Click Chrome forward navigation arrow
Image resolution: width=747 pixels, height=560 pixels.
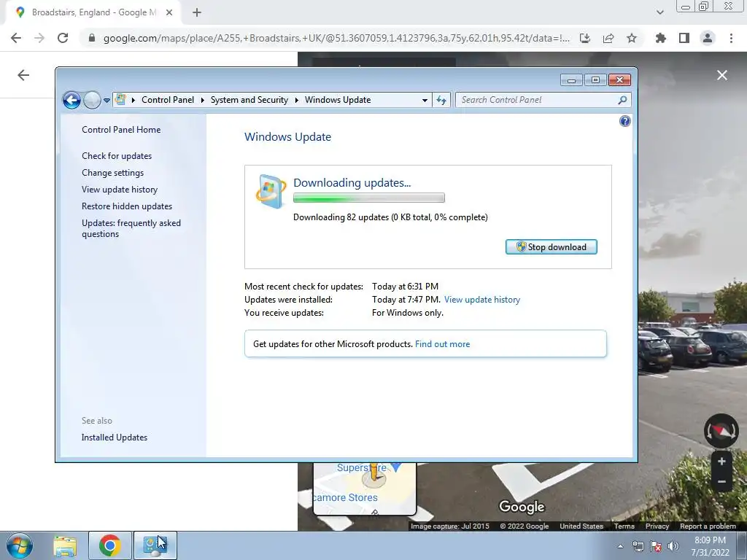(39, 38)
